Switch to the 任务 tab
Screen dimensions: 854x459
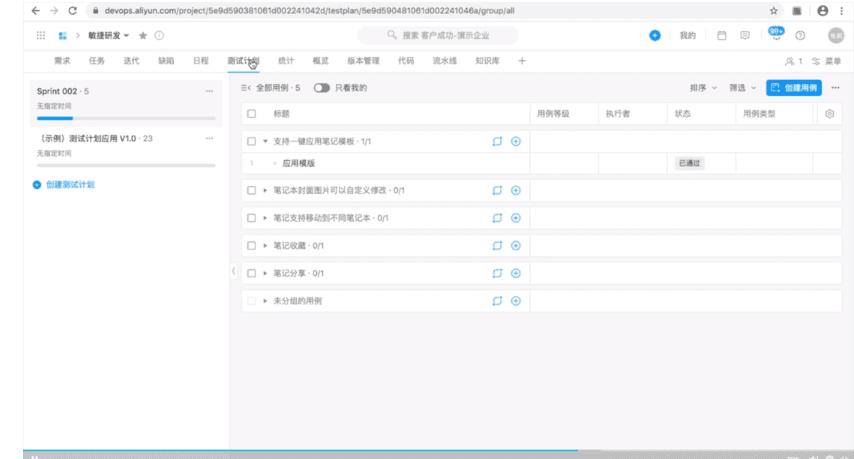click(x=96, y=61)
